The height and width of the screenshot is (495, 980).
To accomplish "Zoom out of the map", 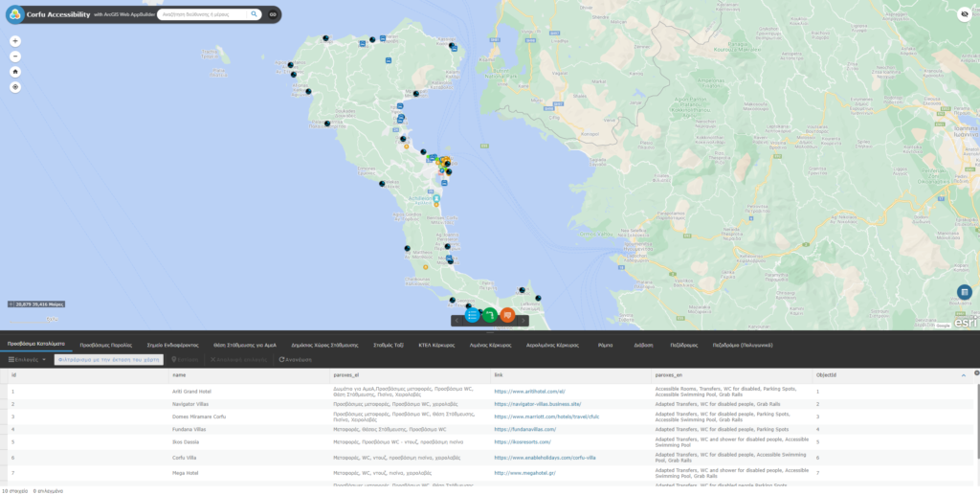I will [x=15, y=56].
